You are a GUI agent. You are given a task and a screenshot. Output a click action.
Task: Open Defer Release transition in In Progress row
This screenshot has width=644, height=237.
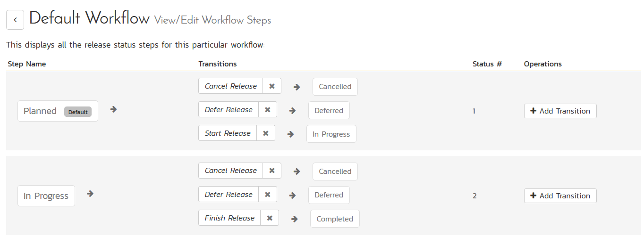(229, 195)
